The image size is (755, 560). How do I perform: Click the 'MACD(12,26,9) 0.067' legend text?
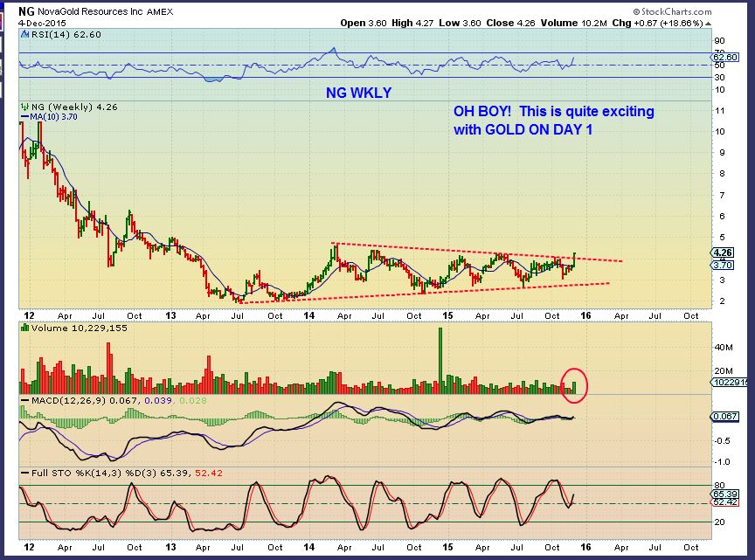pos(84,400)
